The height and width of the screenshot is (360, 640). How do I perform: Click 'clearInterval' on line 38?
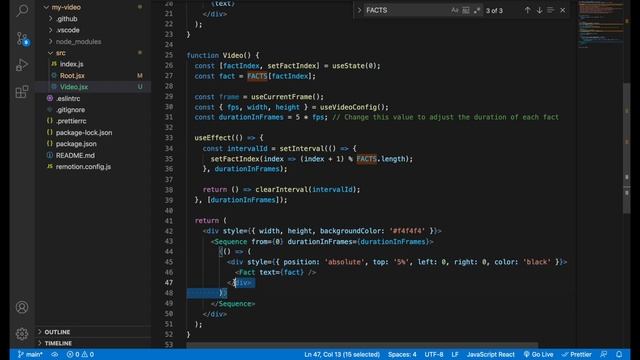[x=281, y=190]
